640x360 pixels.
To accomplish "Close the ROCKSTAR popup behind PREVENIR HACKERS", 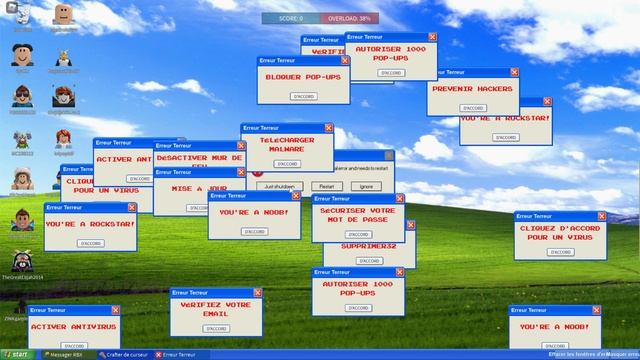I will (x=547, y=102).
